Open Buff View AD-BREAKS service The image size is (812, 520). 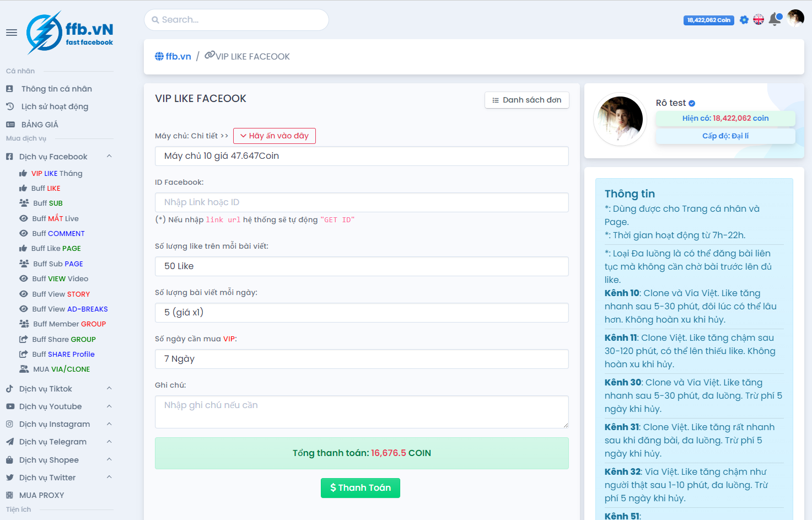pyautogui.click(x=70, y=309)
